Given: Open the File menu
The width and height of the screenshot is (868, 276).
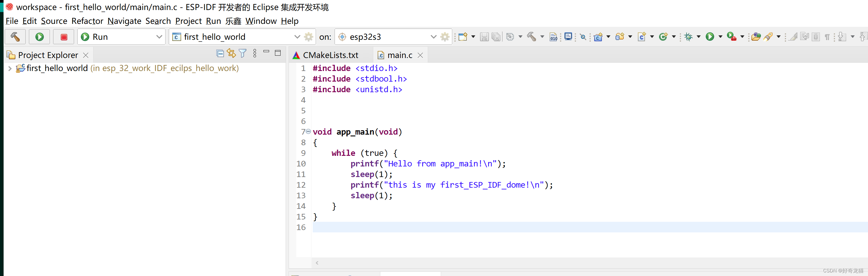Looking at the screenshot, I should coord(12,21).
